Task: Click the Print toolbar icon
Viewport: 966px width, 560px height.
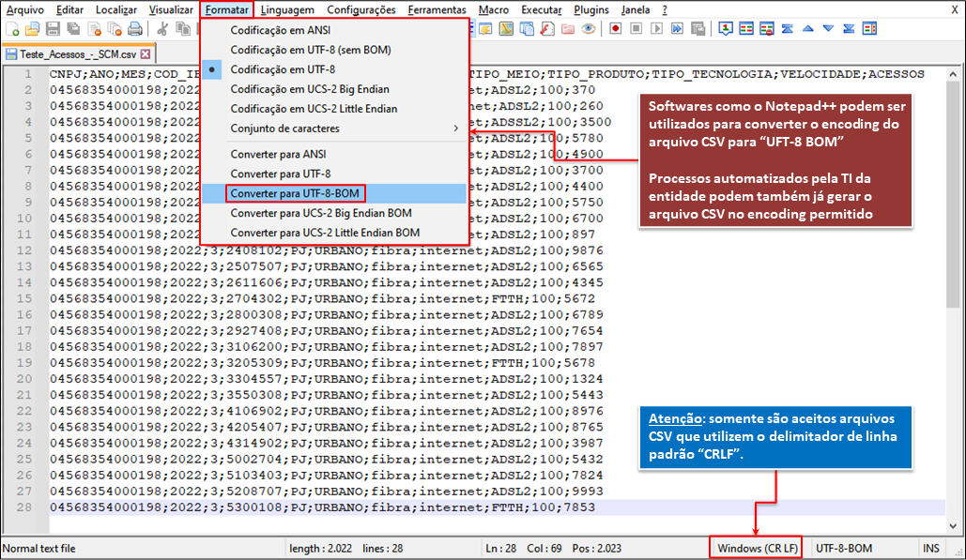Action: coord(135,29)
